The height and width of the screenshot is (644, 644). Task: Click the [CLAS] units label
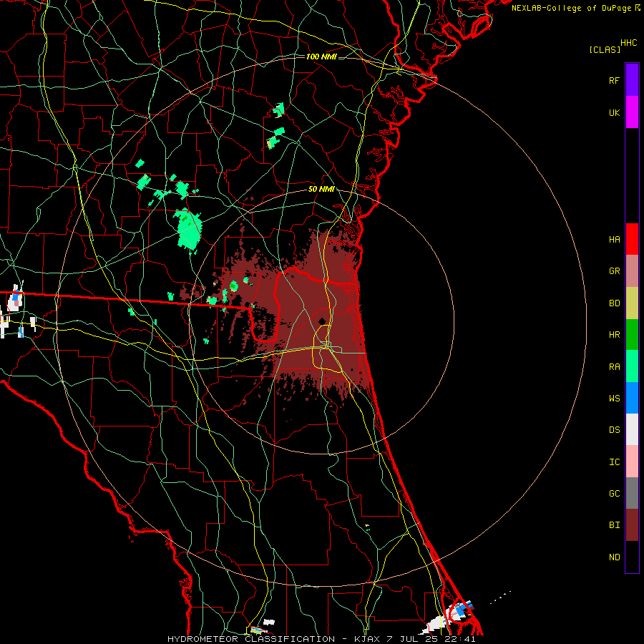pos(605,50)
